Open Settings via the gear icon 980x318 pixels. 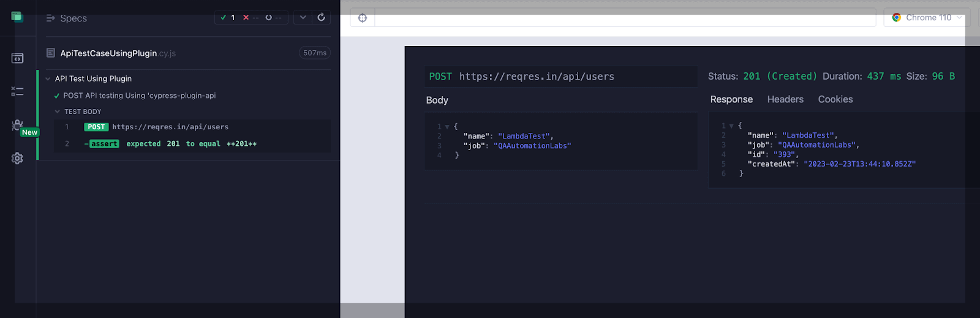(17, 158)
